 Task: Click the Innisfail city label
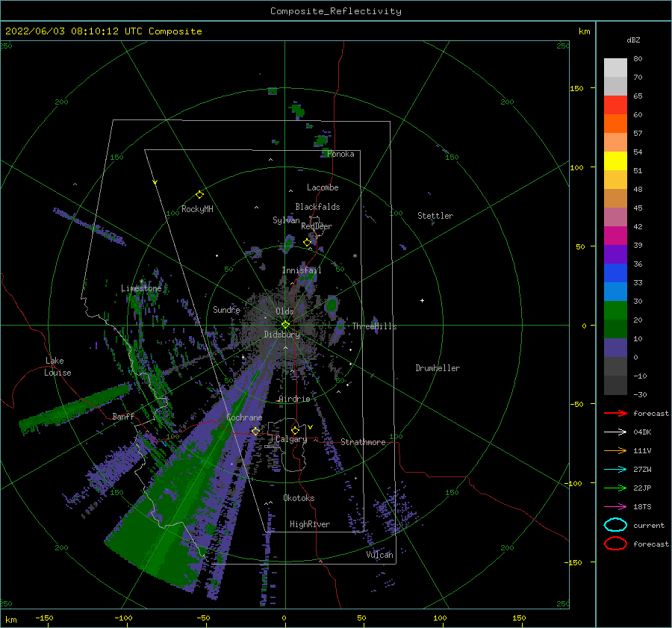pyautogui.click(x=302, y=270)
